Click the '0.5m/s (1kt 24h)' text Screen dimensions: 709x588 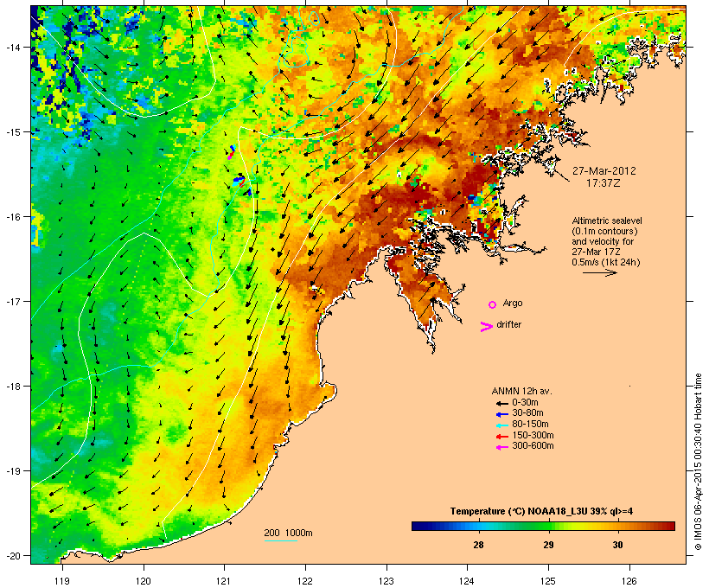(606, 262)
